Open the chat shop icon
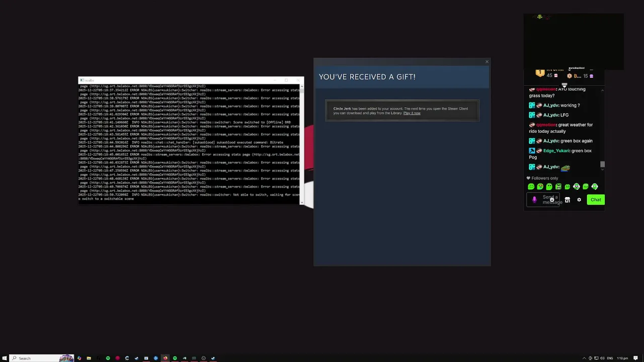 [567, 200]
